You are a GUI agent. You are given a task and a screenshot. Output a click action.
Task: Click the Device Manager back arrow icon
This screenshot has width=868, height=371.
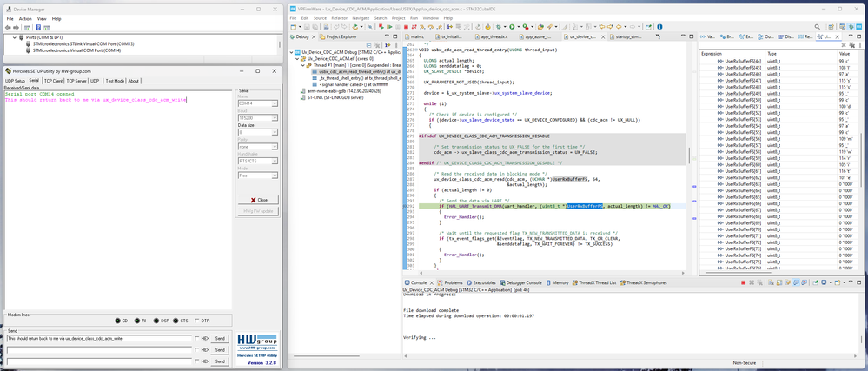click(8, 28)
